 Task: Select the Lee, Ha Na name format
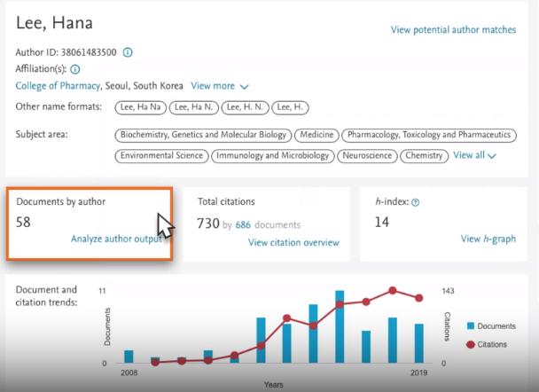click(139, 107)
